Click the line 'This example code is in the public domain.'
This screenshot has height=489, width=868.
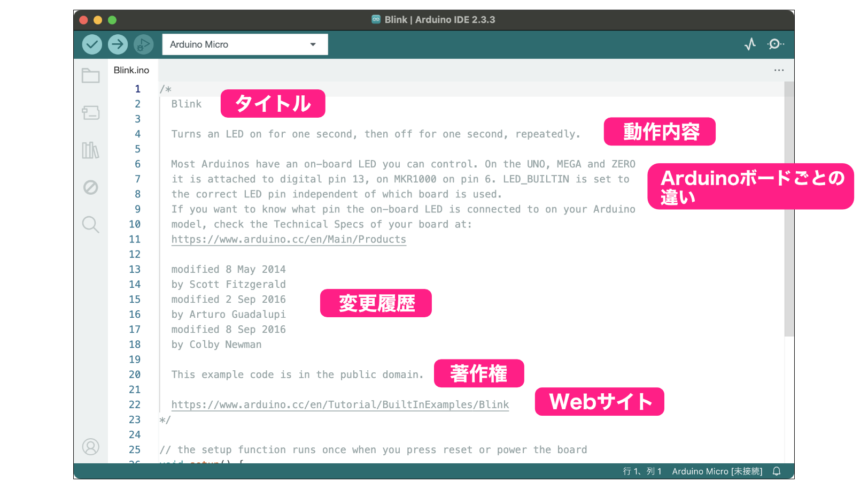(297, 375)
